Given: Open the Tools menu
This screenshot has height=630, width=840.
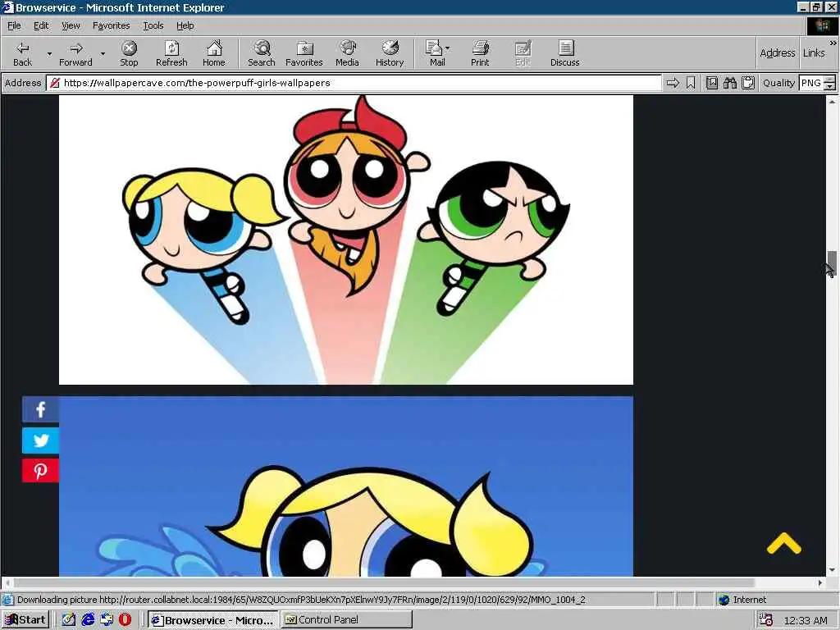Looking at the screenshot, I should point(153,25).
